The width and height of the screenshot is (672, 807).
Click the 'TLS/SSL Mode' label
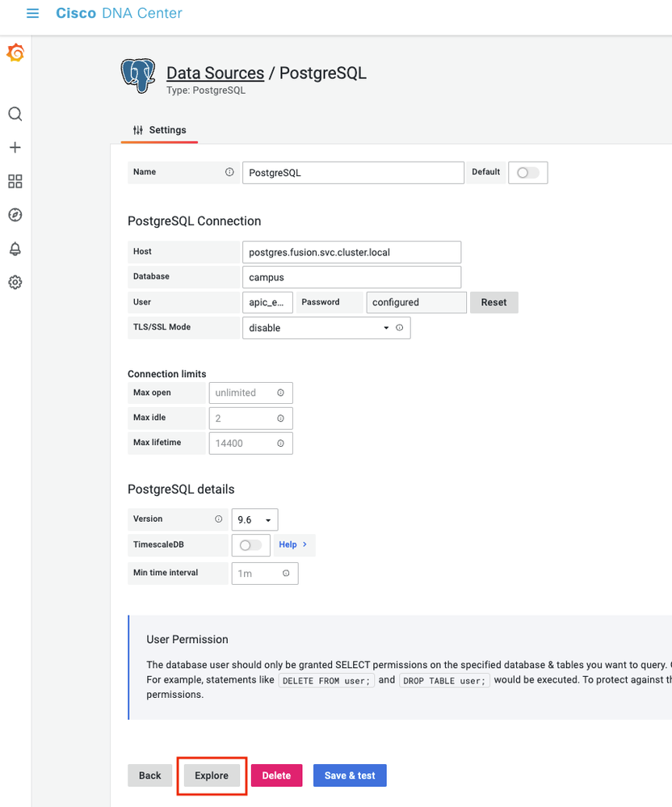click(162, 327)
